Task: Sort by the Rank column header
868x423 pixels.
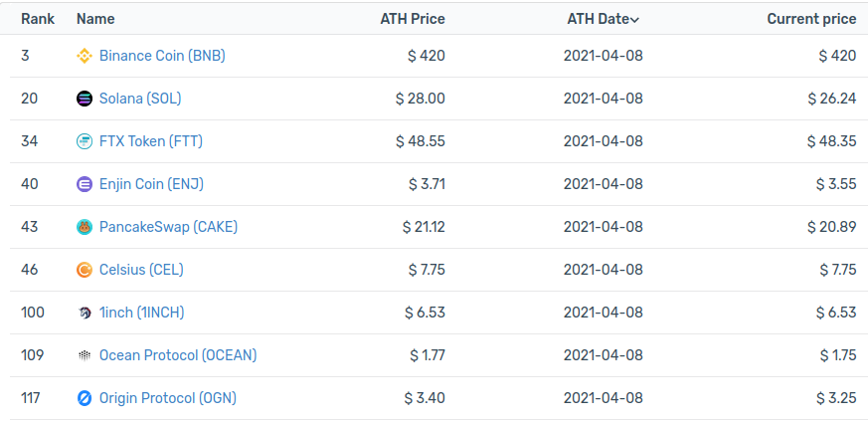Action: click(x=38, y=19)
